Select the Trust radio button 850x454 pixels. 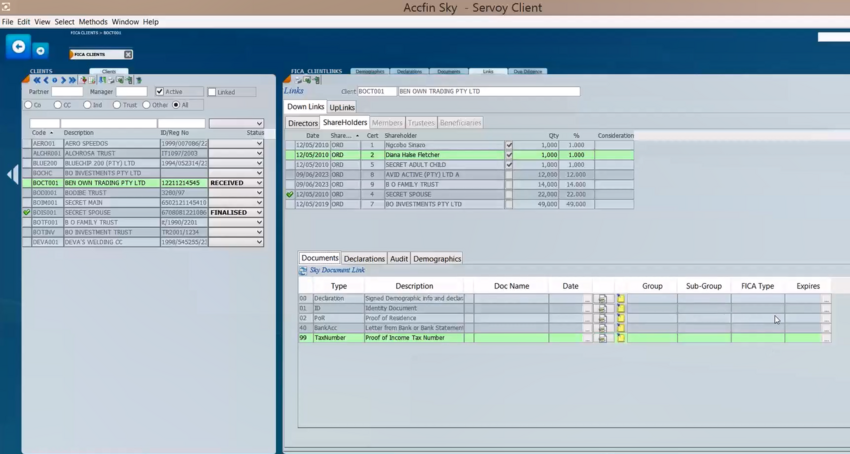(x=117, y=105)
